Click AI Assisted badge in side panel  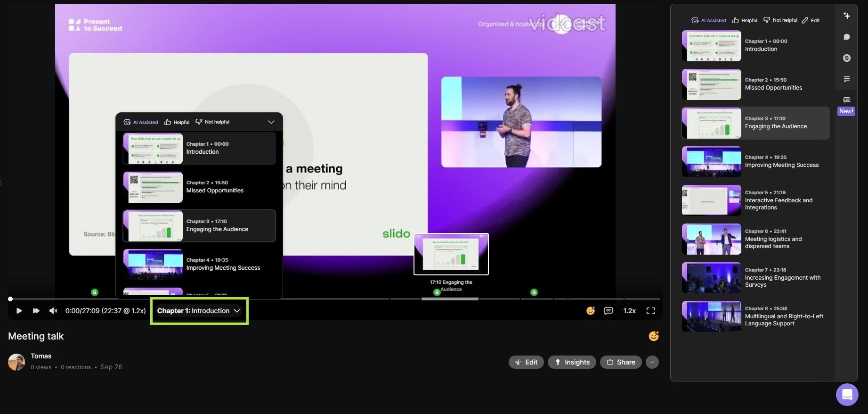click(x=708, y=20)
